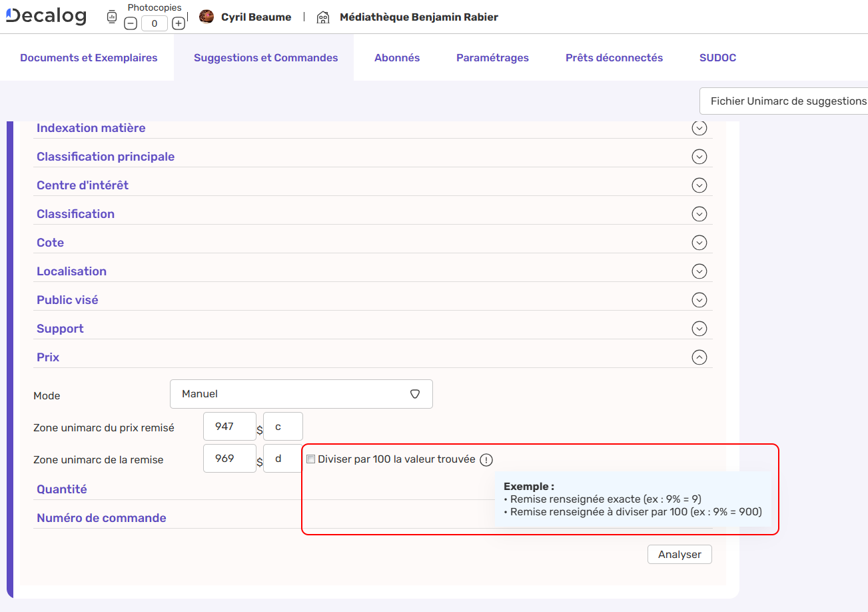
Task: Click the Classification principale title
Action: click(x=105, y=157)
